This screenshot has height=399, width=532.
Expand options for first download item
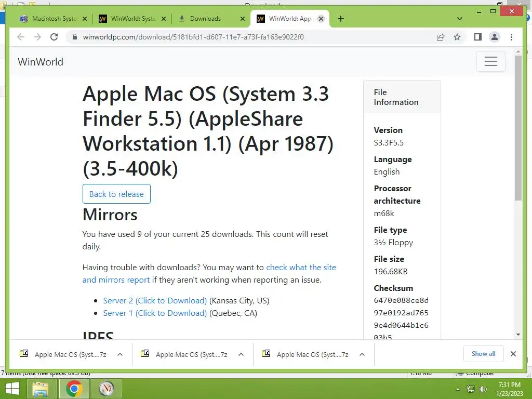click(120, 354)
